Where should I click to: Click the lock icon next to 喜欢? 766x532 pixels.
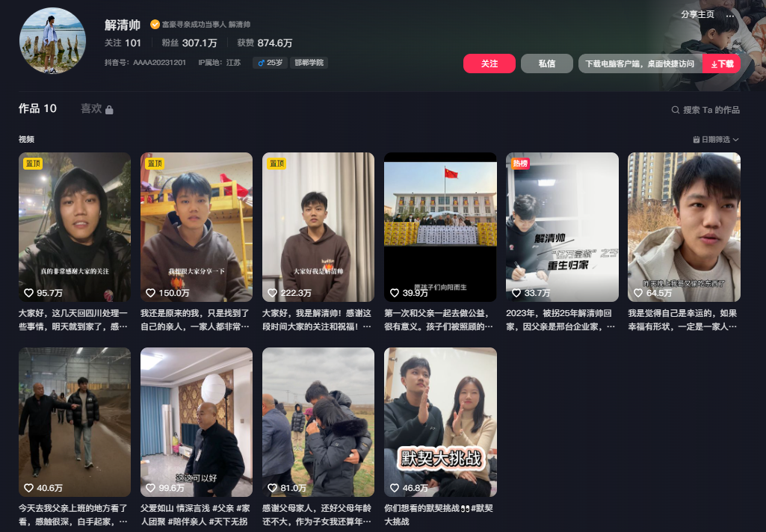pyautogui.click(x=109, y=110)
